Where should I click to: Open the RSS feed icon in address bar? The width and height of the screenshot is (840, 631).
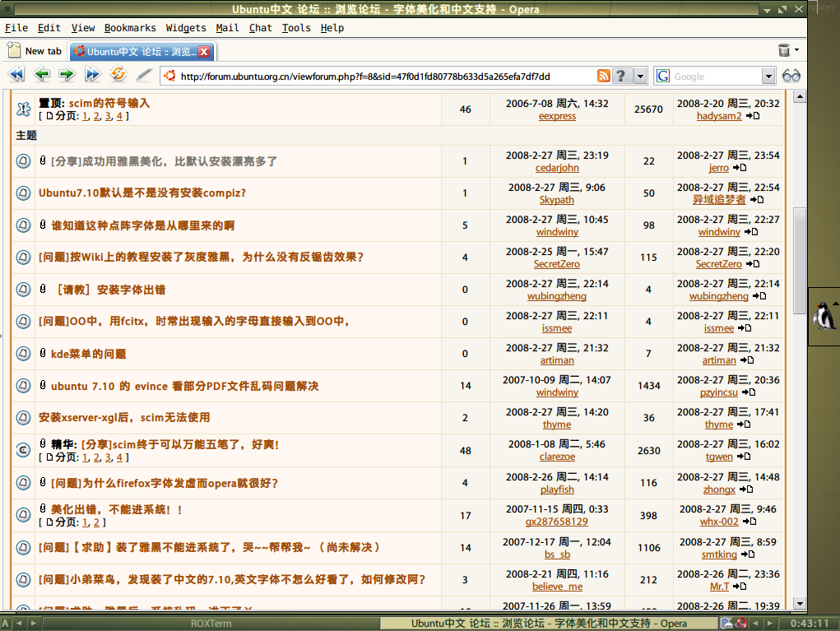(603, 76)
